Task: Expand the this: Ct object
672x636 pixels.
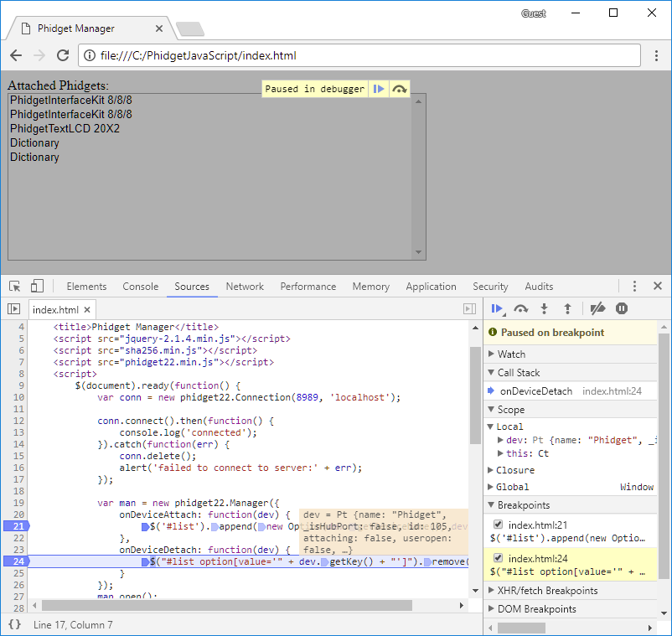Action: pyautogui.click(x=500, y=453)
